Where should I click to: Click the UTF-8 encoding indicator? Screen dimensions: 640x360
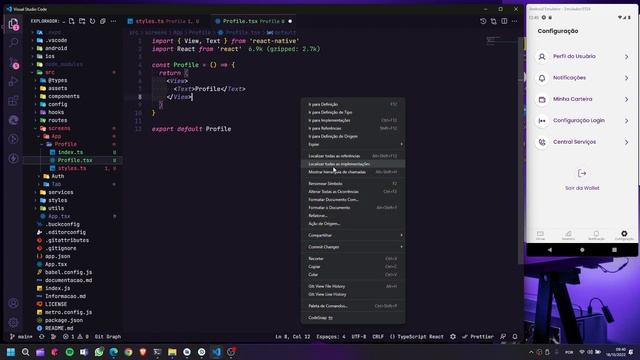pyautogui.click(x=359, y=337)
